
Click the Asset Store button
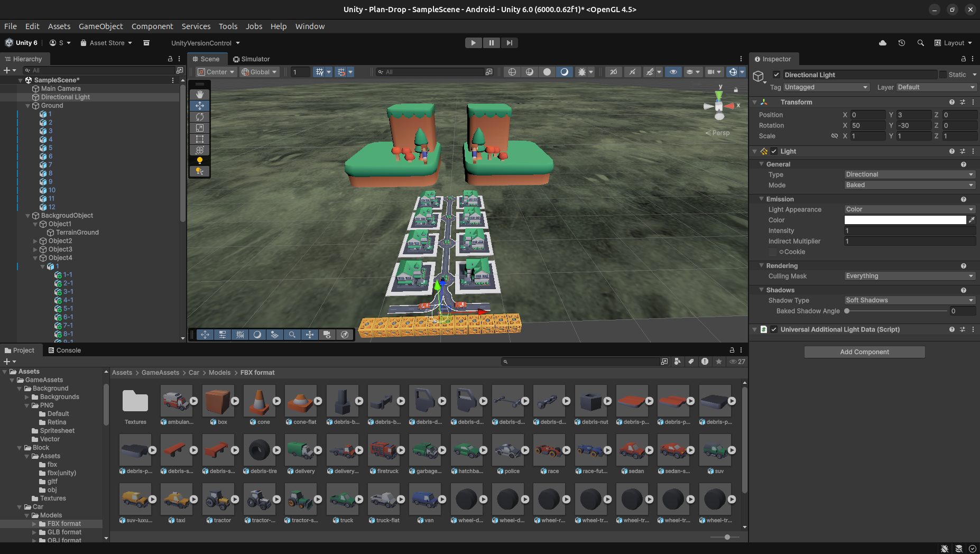coord(106,43)
